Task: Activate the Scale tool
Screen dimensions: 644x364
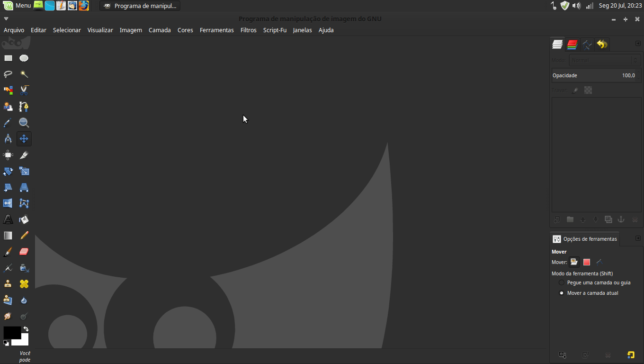Action: pyautogui.click(x=24, y=171)
